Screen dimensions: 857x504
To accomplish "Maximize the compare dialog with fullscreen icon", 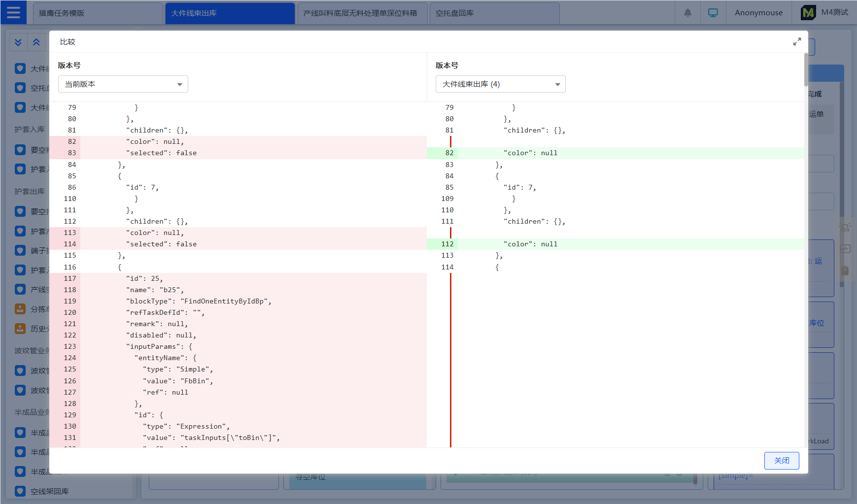I will pos(797,42).
